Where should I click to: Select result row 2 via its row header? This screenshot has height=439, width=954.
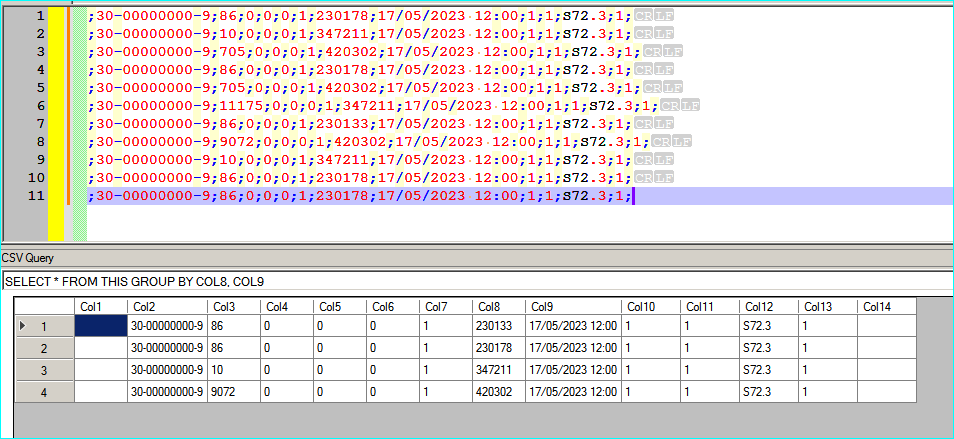[44, 348]
